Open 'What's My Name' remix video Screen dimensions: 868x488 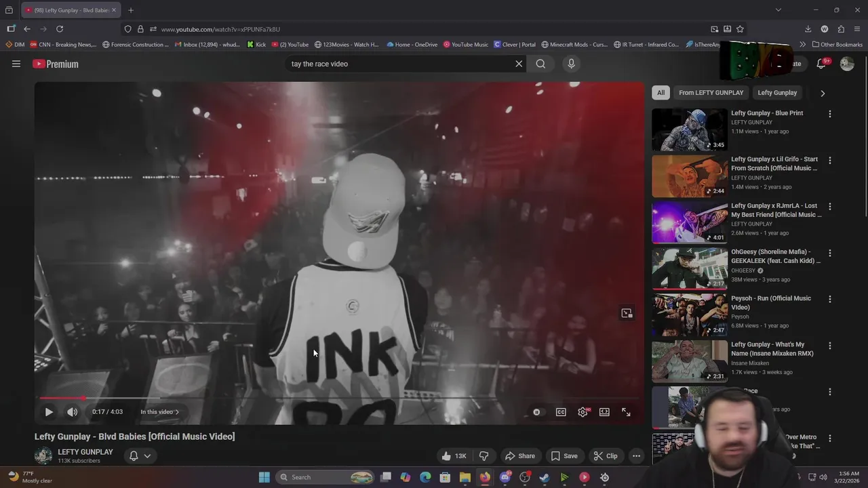tap(689, 361)
